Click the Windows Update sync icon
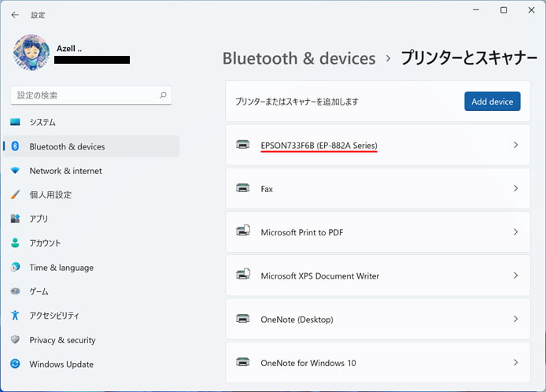 coord(15,364)
